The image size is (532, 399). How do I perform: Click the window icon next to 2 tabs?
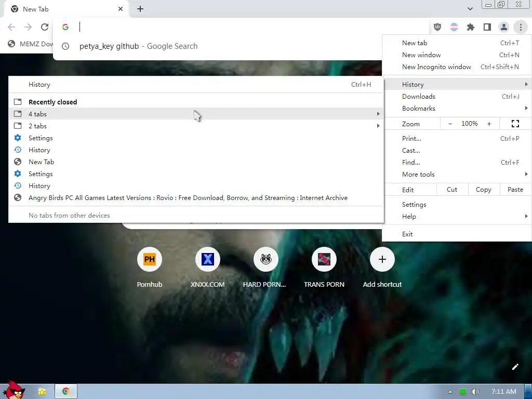(x=18, y=126)
